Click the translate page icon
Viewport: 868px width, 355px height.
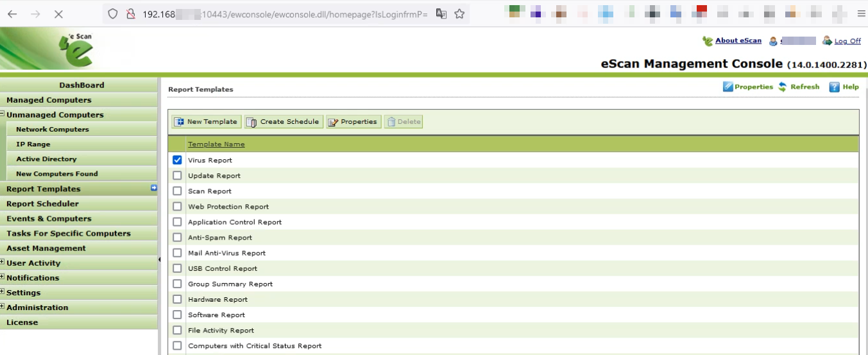tap(441, 13)
